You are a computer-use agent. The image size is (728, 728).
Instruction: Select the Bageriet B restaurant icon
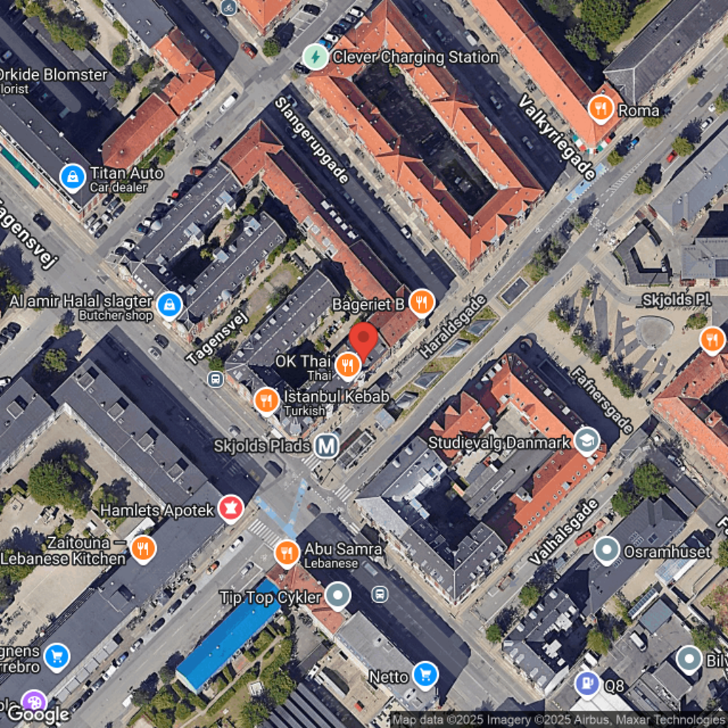point(422,303)
